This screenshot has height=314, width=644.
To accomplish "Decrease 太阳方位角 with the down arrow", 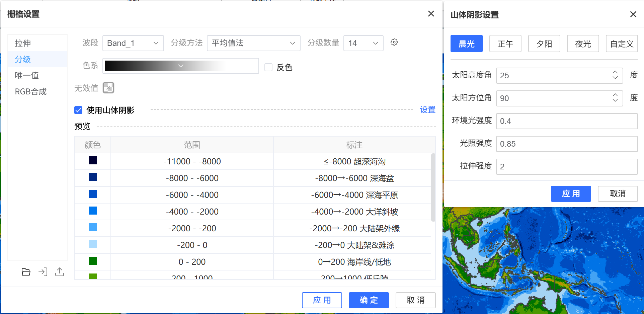I will pyautogui.click(x=615, y=100).
